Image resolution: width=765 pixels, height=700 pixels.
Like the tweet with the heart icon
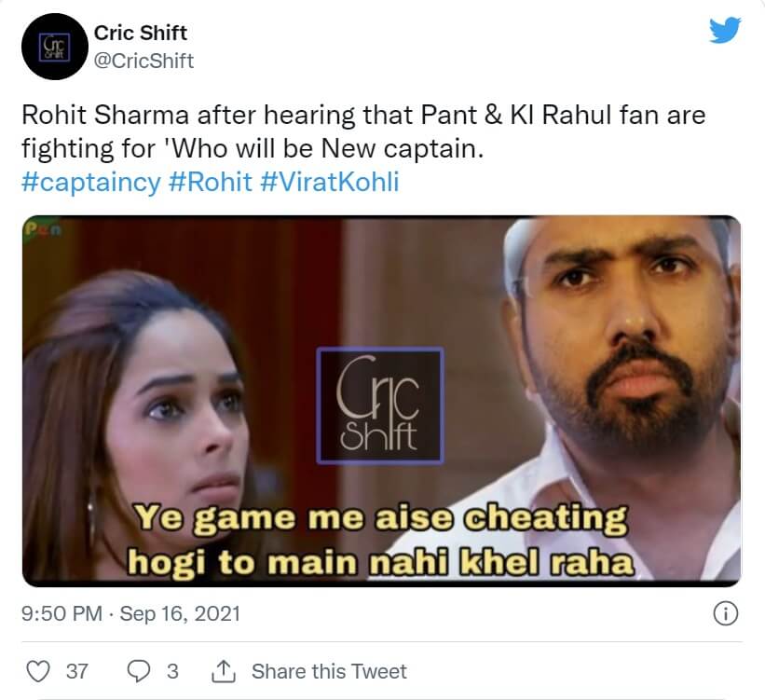coord(37,671)
